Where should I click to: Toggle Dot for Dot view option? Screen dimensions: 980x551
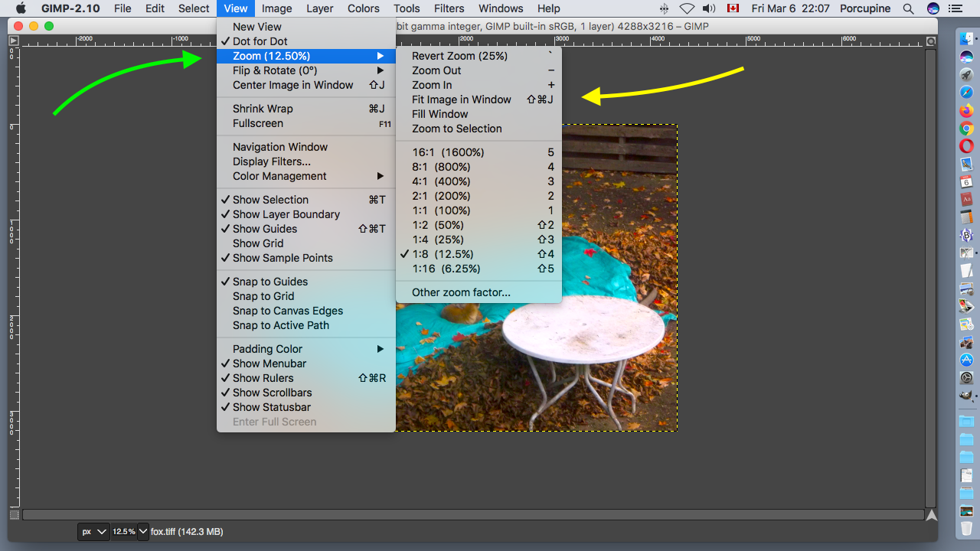tap(306, 41)
